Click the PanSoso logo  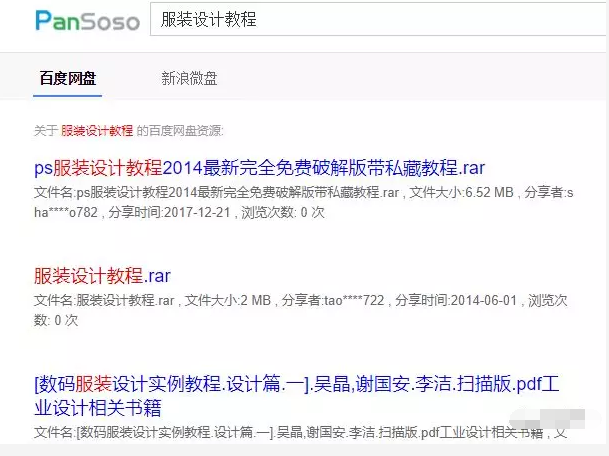(87, 21)
